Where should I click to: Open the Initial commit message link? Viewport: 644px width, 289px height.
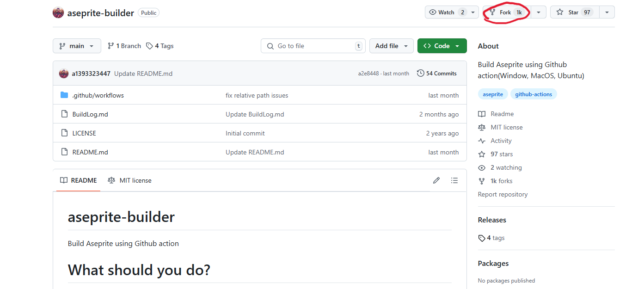[x=245, y=133]
